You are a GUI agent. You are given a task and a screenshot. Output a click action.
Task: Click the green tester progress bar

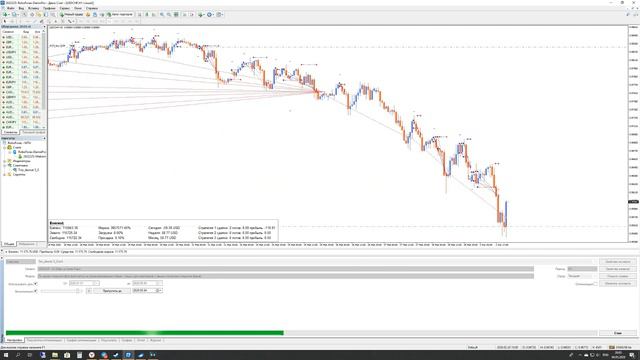pyautogui.click(x=145, y=333)
